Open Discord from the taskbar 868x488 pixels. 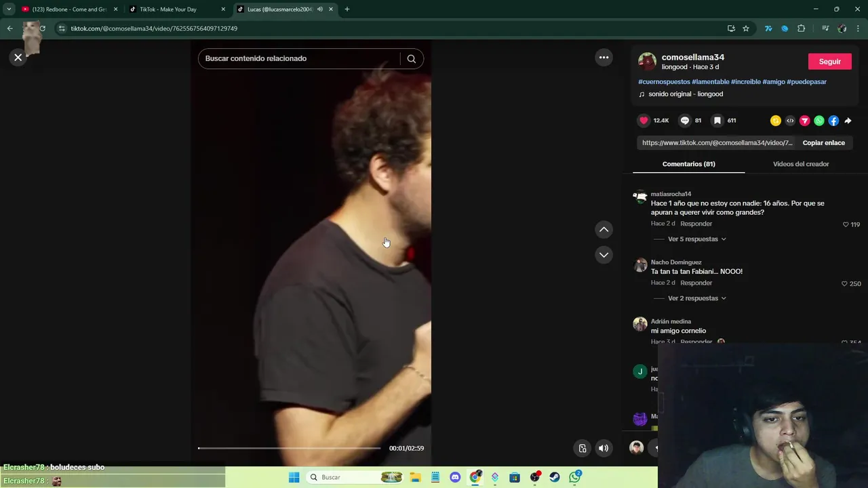tap(455, 477)
